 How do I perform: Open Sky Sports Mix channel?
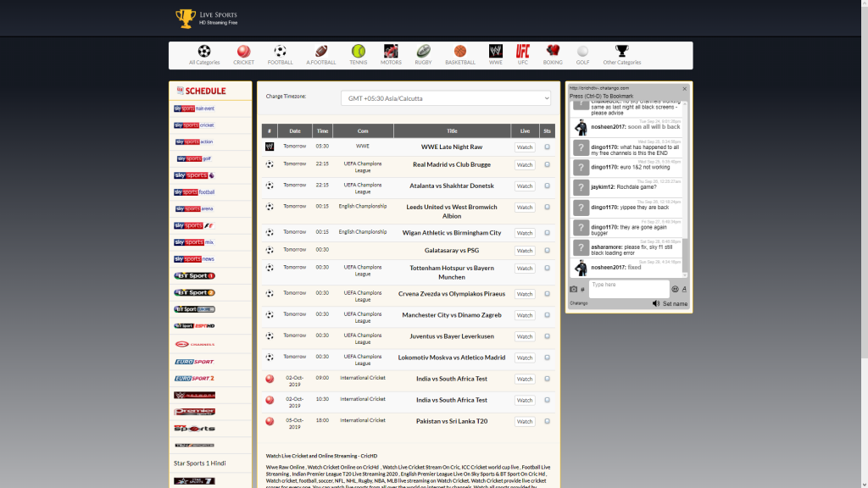coord(194,242)
